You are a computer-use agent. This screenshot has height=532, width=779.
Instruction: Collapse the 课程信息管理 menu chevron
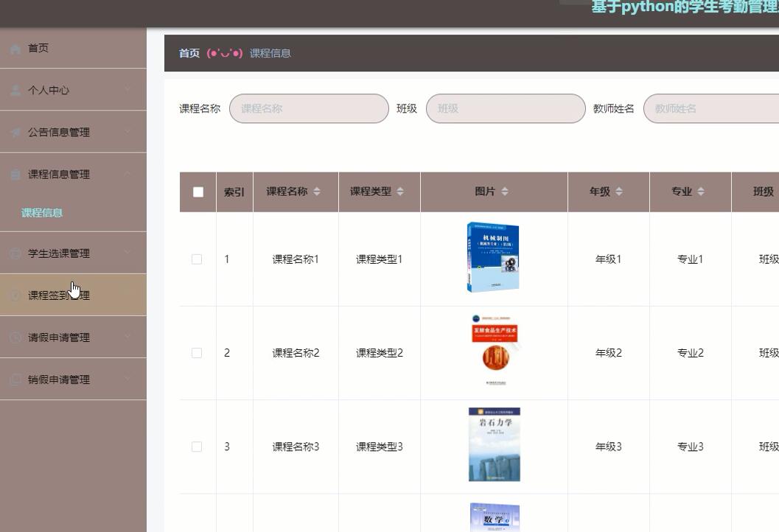pos(127,173)
